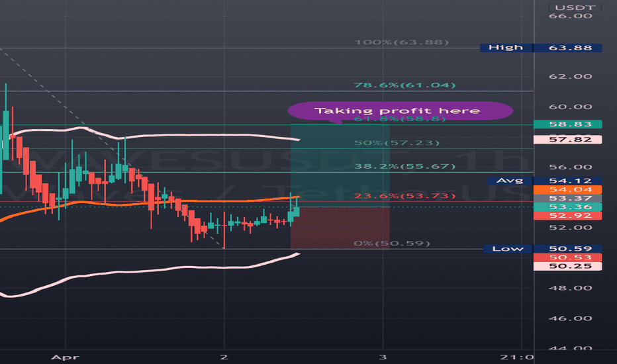Click the USDT currency label on price axis
This screenshot has height=364, width=617.
point(575,7)
